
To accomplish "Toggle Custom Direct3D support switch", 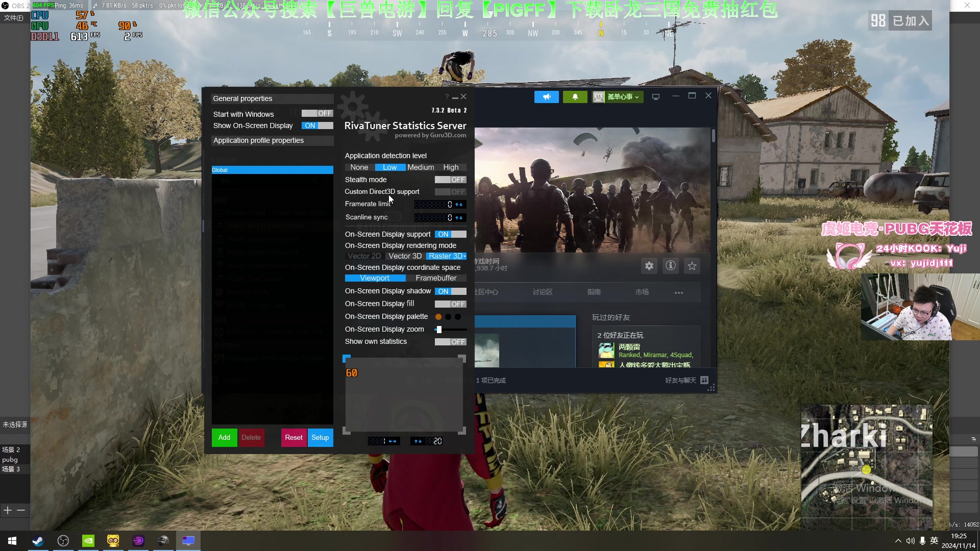I will (450, 192).
